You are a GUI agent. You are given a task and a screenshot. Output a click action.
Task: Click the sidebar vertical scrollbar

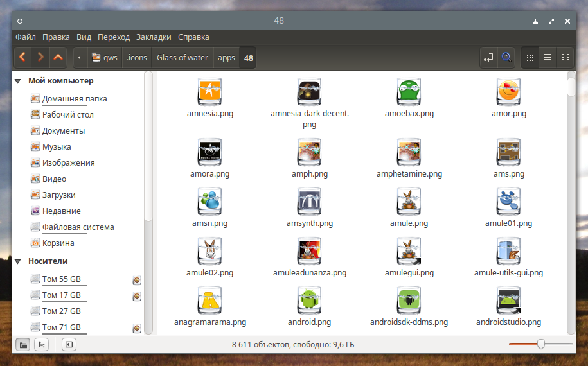coord(148,202)
